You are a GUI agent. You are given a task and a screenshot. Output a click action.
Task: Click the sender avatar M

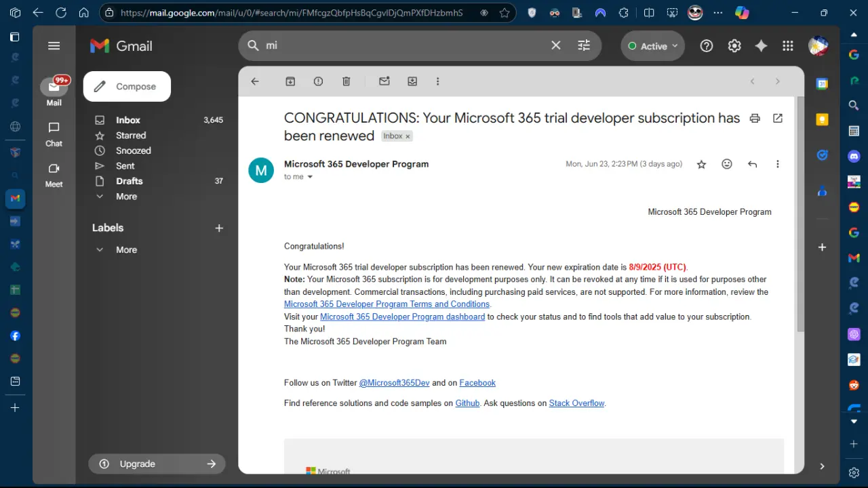pos(261,170)
